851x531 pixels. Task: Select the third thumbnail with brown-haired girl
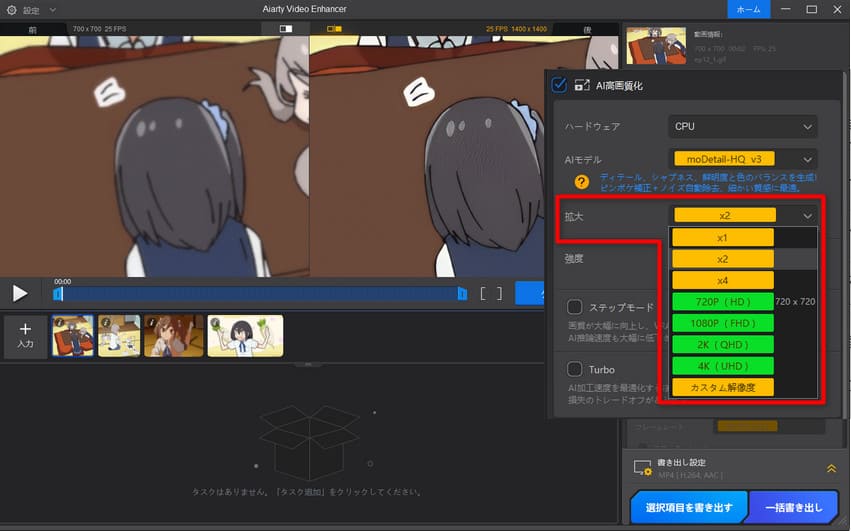[174, 336]
